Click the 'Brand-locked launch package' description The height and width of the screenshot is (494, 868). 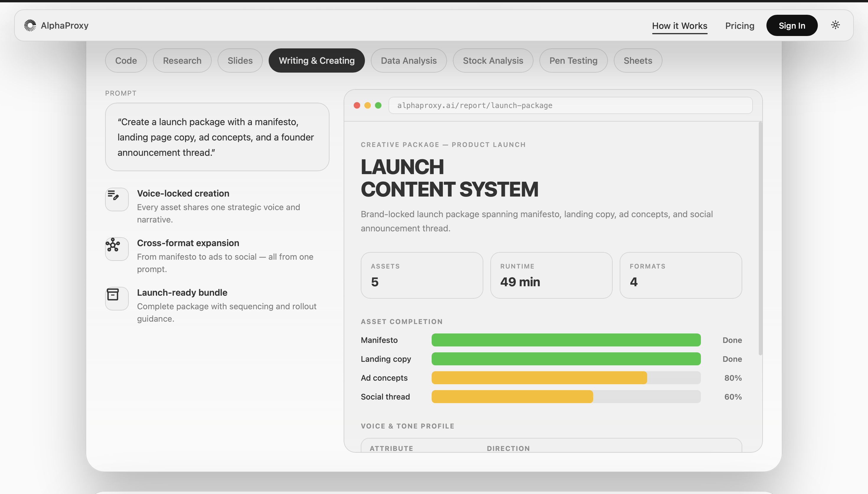click(536, 221)
